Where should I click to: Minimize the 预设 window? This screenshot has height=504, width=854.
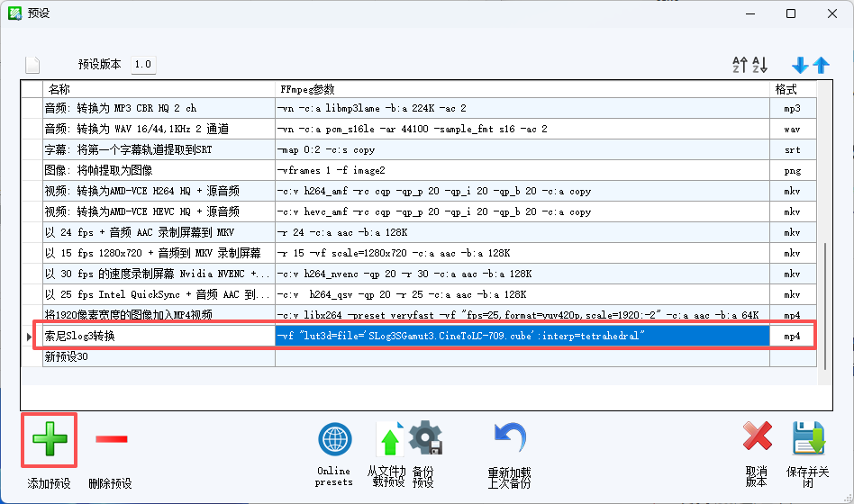click(750, 13)
